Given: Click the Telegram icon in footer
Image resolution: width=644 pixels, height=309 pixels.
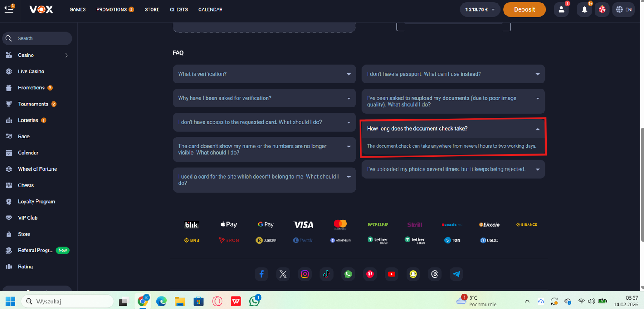Looking at the screenshot, I should click(x=456, y=274).
